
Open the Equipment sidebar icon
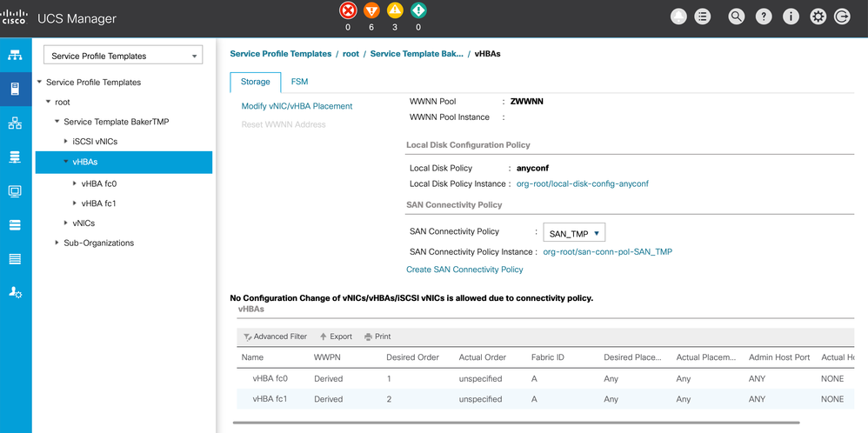click(16, 56)
